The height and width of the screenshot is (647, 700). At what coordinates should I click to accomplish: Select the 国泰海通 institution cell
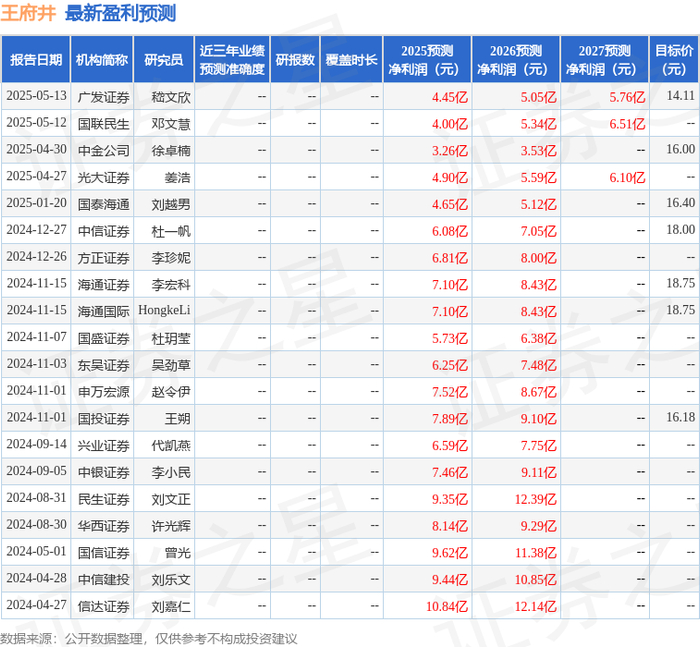tap(104, 204)
